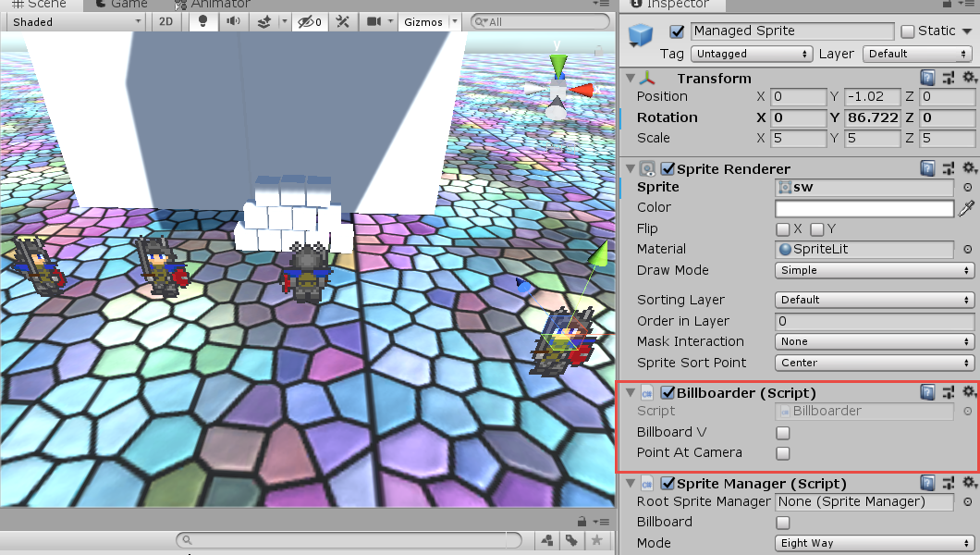Check the Billboard V option
The width and height of the screenshot is (980, 555).
coord(782,432)
